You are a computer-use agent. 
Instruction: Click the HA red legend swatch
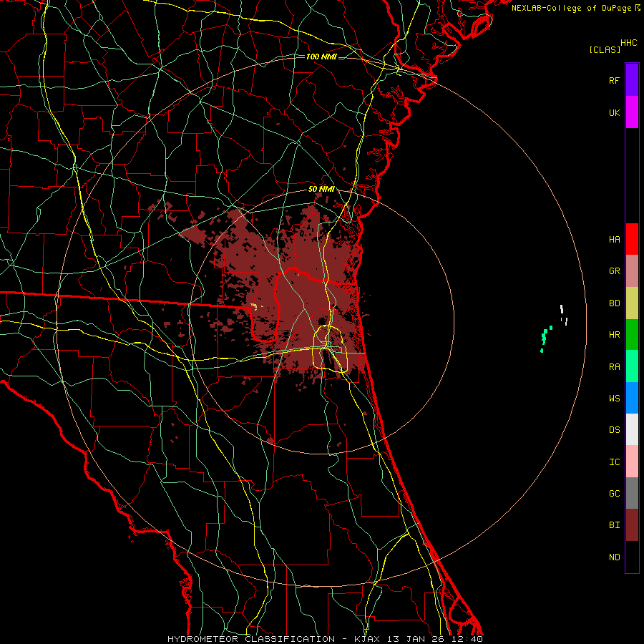click(x=632, y=239)
